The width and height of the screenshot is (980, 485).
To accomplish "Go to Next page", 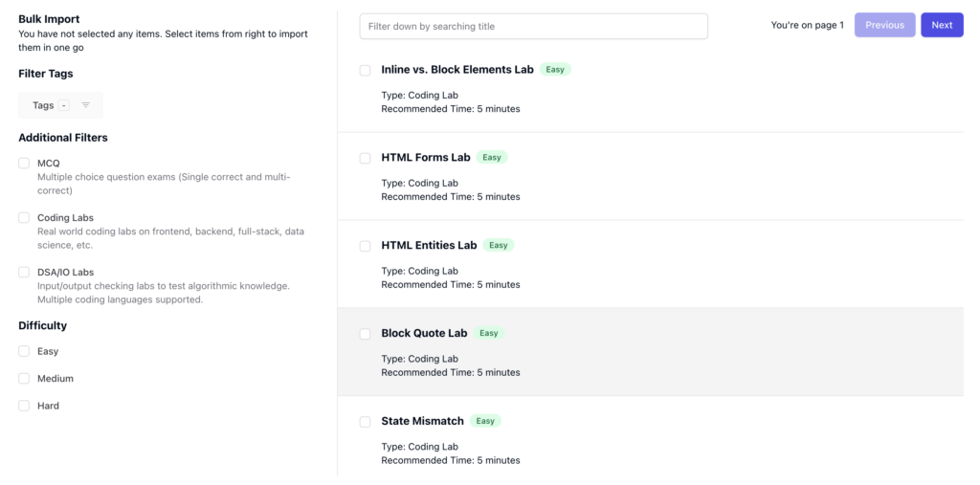I will [942, 25].
